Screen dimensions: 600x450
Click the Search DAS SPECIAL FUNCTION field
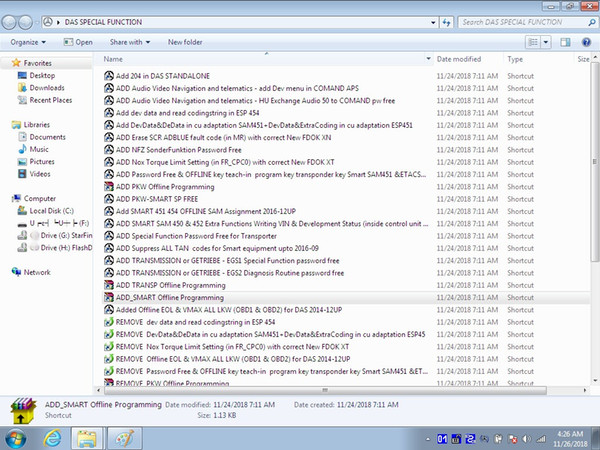click(x=523, y=22)
